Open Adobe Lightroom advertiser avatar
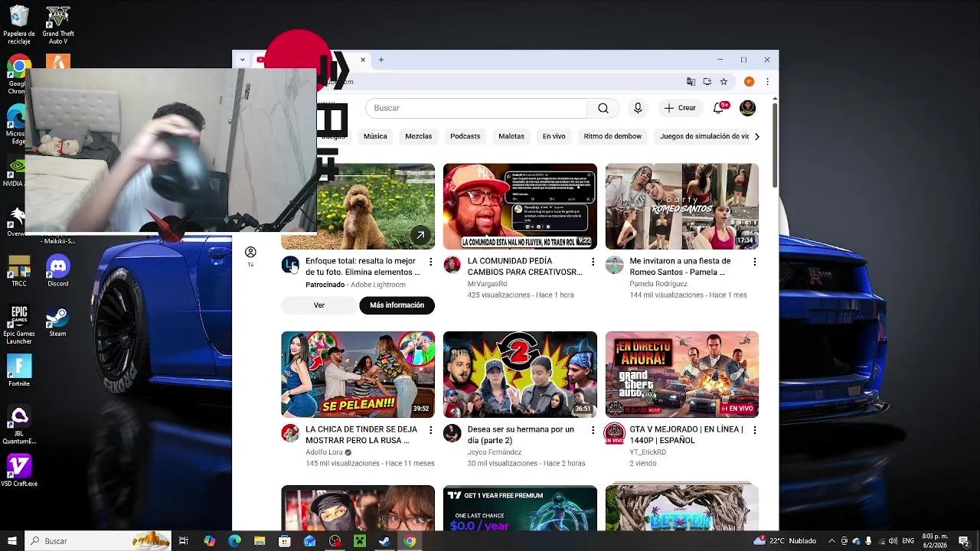This screenshot has width=980, height=551. [x=290, y=266]
